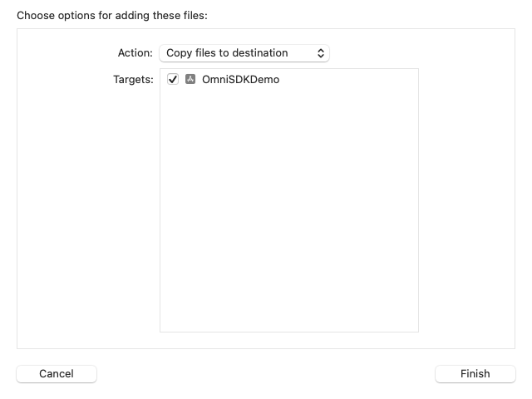The width and height of the screenshot is (532, 399).
Task: Dismiss dialog using the Cancel button
Action: tap(57, 374)
